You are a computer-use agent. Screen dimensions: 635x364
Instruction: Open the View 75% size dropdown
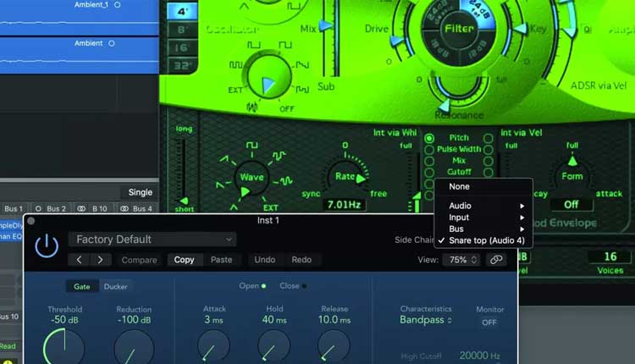coord(461,260)
